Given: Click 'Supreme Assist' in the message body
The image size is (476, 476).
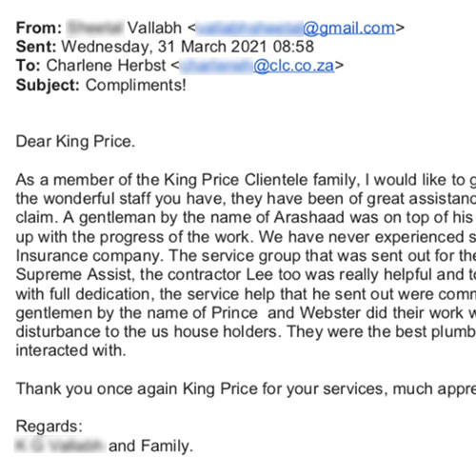Looking at the screenshot, I should coord(74,275).
